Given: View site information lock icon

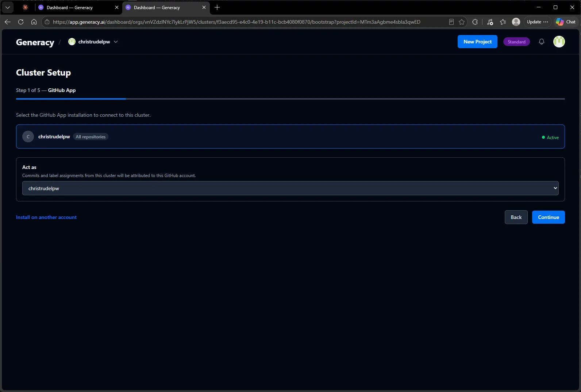Looking at the screenshot, I should pos(47,22).
